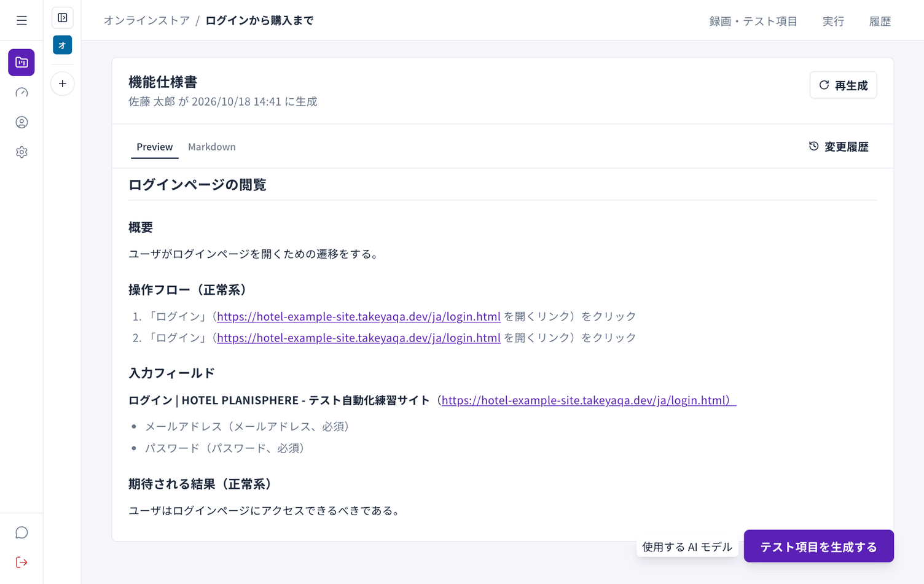Click 操作フロー(正常系) heading

187,290
